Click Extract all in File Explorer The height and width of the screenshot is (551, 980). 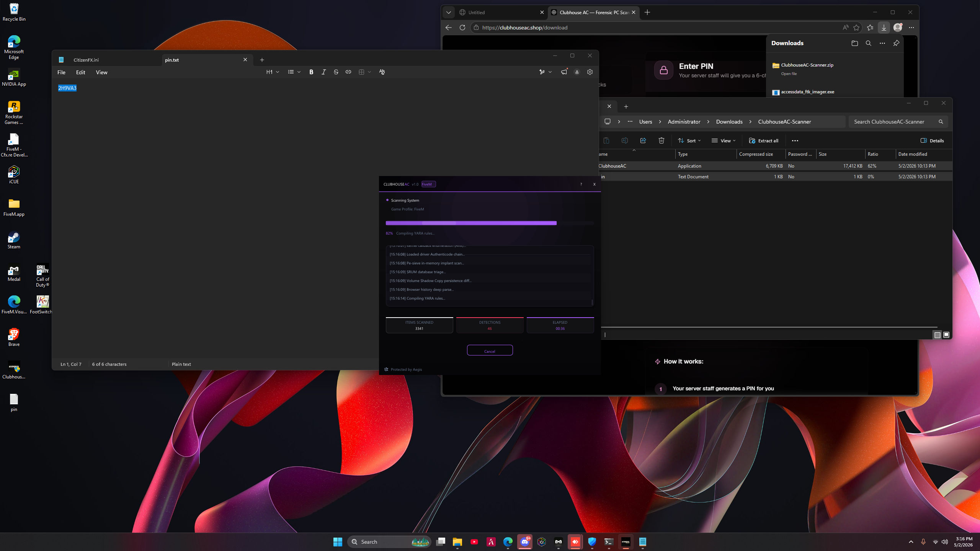click(764, 140)
